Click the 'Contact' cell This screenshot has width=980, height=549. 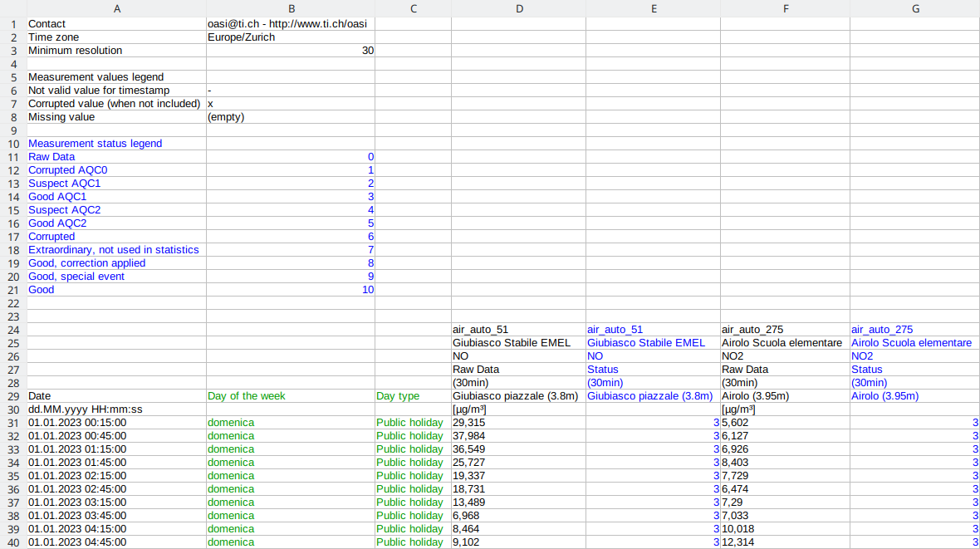coord(116,24)
